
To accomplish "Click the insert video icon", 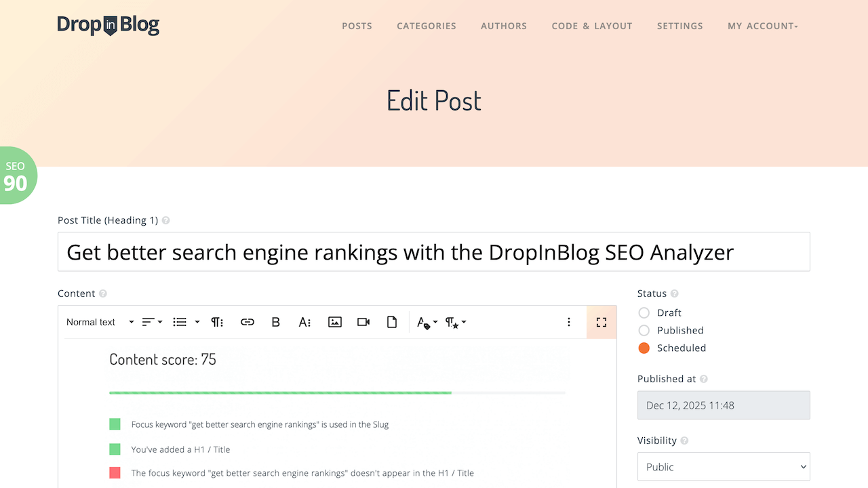I will pos(363,322).
